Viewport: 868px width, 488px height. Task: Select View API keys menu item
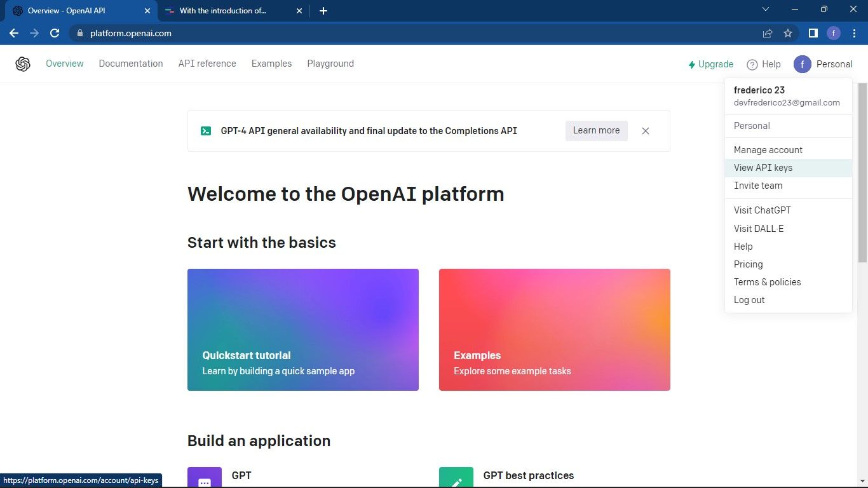point(763,168)
